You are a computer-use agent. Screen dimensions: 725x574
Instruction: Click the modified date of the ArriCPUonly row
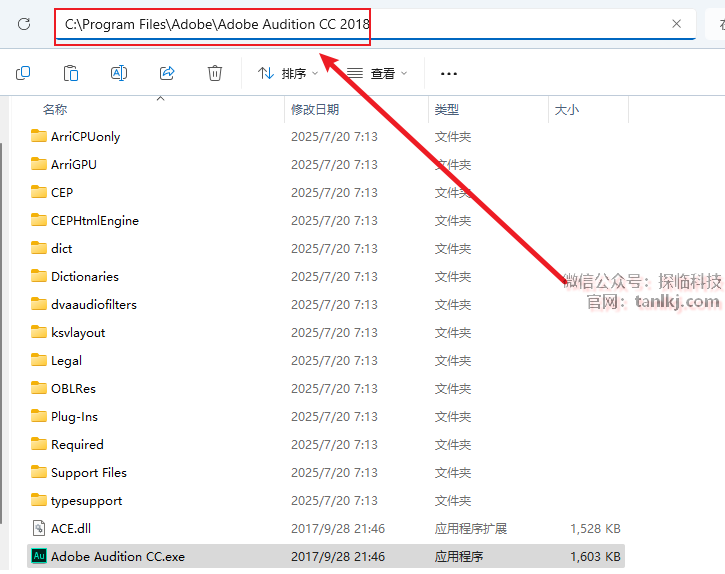(x=334, y=137)
